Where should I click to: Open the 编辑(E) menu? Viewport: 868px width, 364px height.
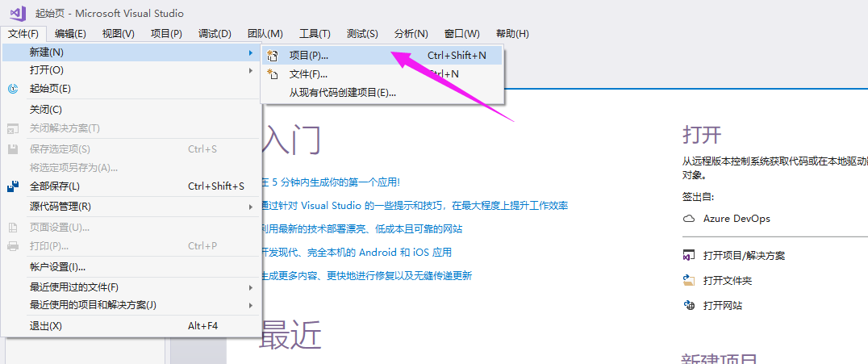[x=70, y=34]
